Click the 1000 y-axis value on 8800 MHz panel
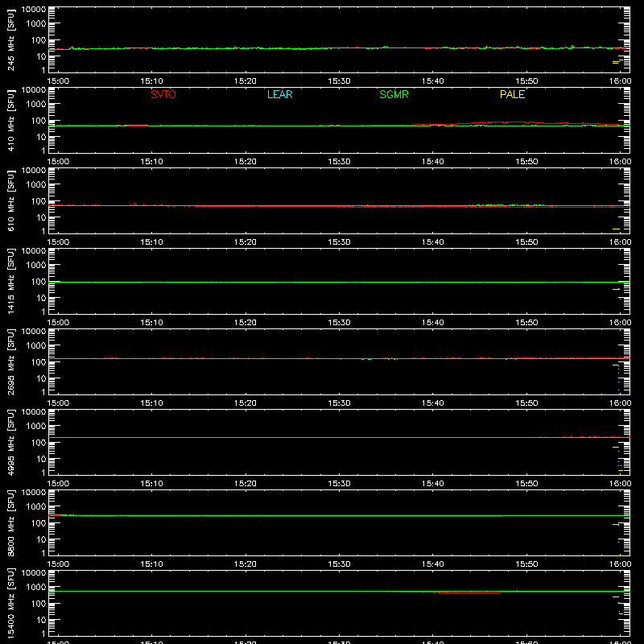The image size is (644, 644). (x=36, y=506)
